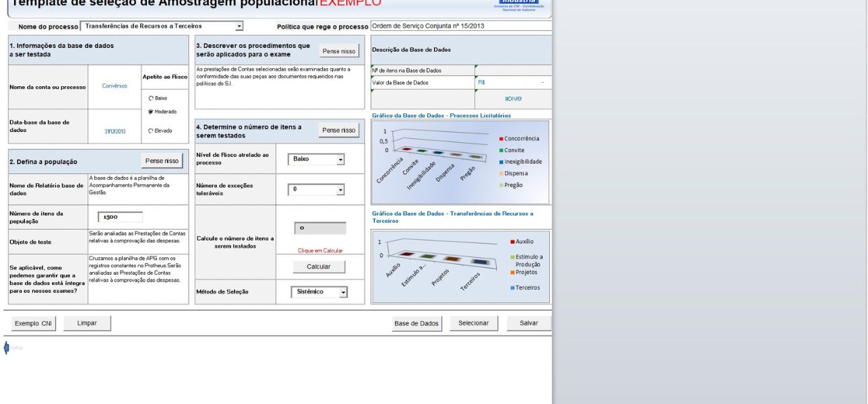Select the Pregão legend swatch

pos(502,184)
